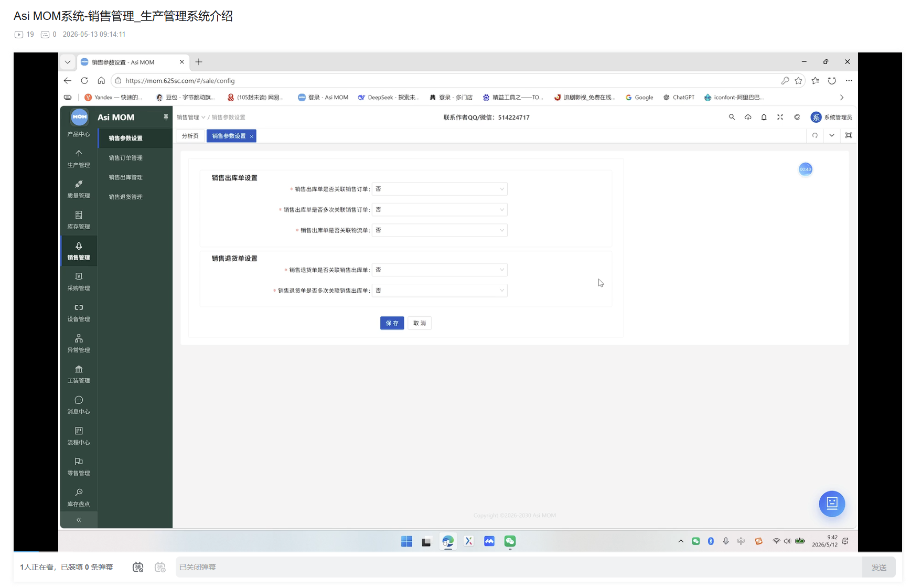This screenshot has height=588, width=910.
Task: Click the header search magnifier icon
Action: click(732, 117)
